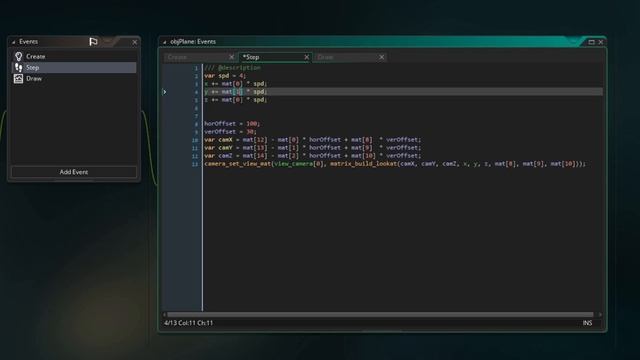
Task: Close the *Step tab
Action: pyautogui.click(x=307, y=57)
